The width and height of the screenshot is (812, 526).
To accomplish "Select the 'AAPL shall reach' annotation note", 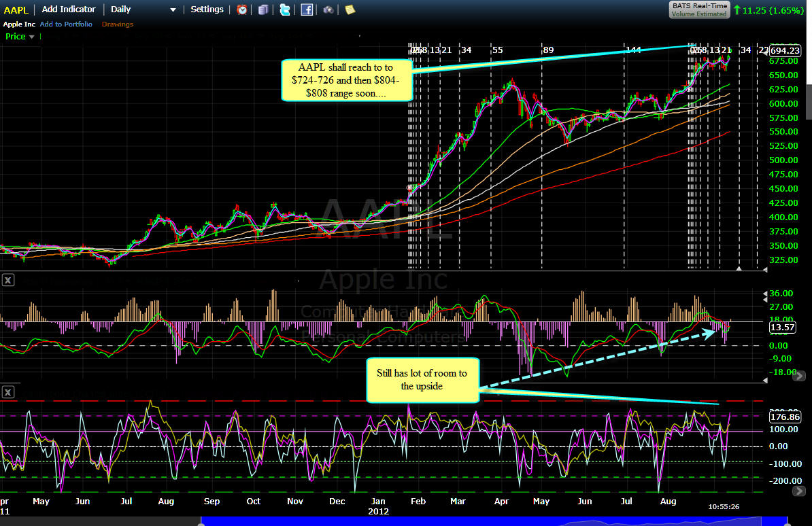I will pos(346,80).
